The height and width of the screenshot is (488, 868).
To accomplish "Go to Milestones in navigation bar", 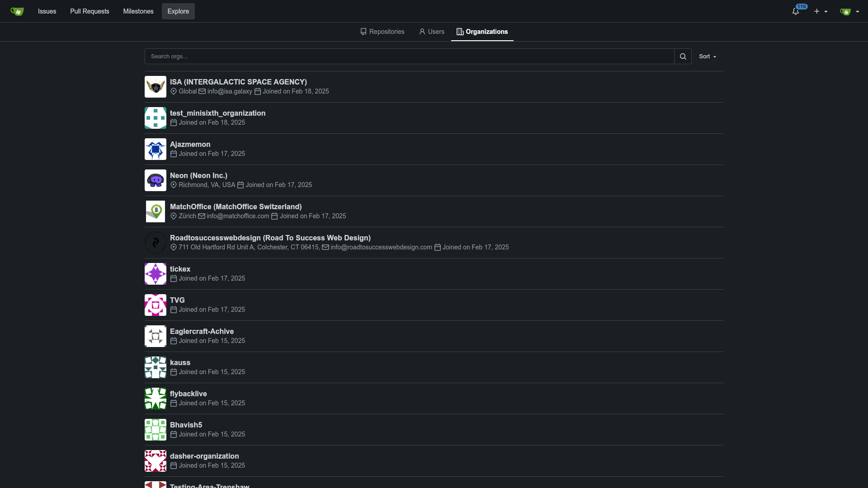I will click(x=138, y=11).
